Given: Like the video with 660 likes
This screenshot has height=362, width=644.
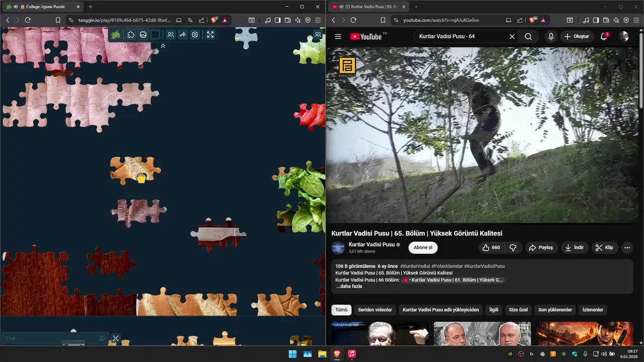Looking at the screenshot, I should click(x=491, y=247).
